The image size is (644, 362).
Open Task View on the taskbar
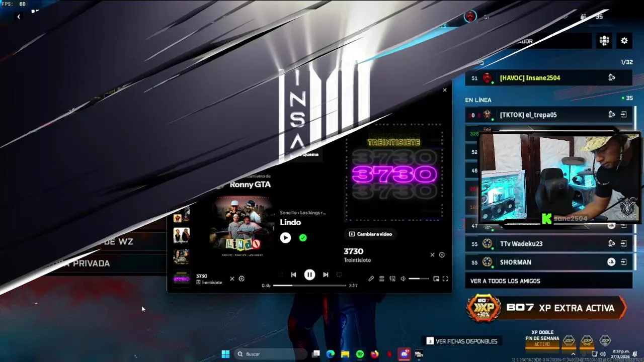[x=316, y=354]
